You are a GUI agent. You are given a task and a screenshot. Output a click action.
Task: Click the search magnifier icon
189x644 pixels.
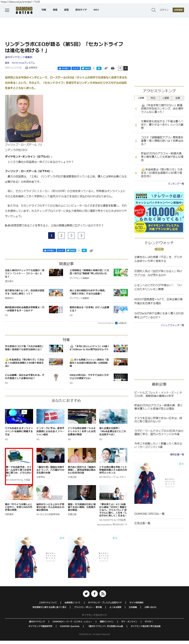point(153,10)
